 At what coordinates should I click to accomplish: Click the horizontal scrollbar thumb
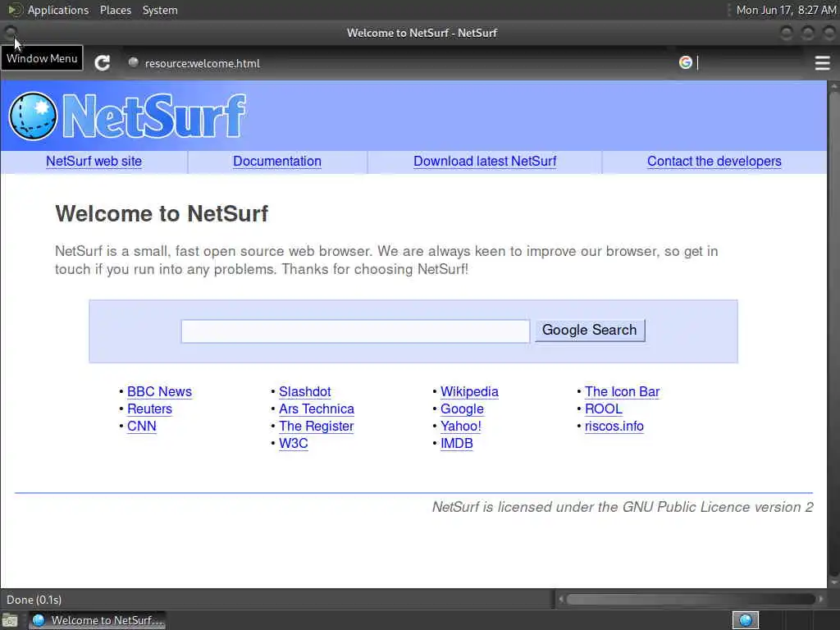coord(691,599)
